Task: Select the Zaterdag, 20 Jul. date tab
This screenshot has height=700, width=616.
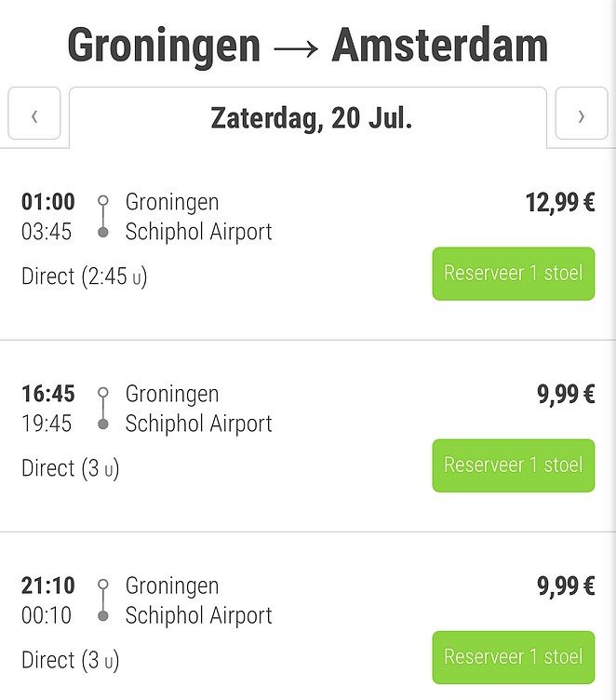Action: click(311, 118)
